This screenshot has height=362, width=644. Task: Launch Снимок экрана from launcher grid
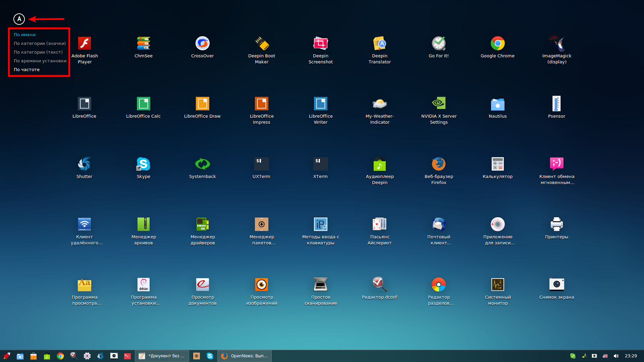[557, 285]
